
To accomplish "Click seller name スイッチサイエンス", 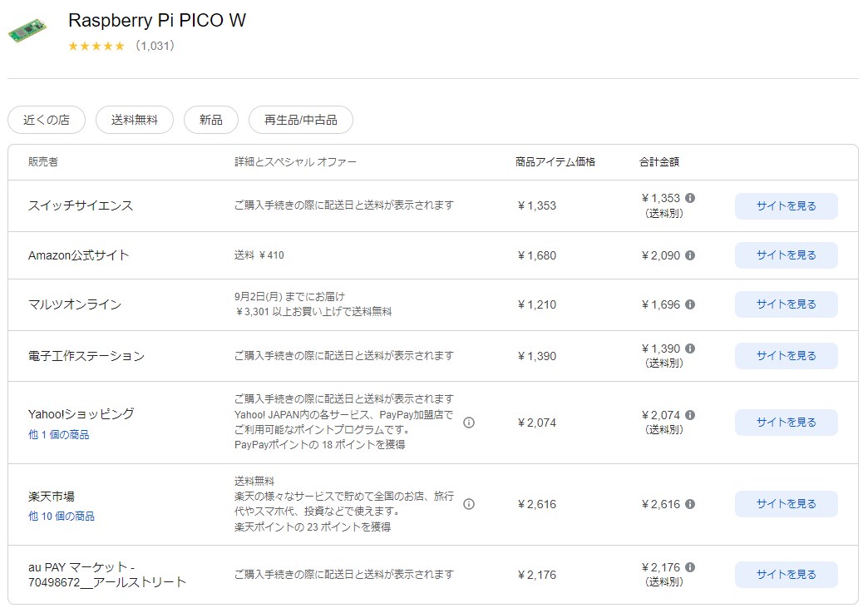I will point(81,205).
